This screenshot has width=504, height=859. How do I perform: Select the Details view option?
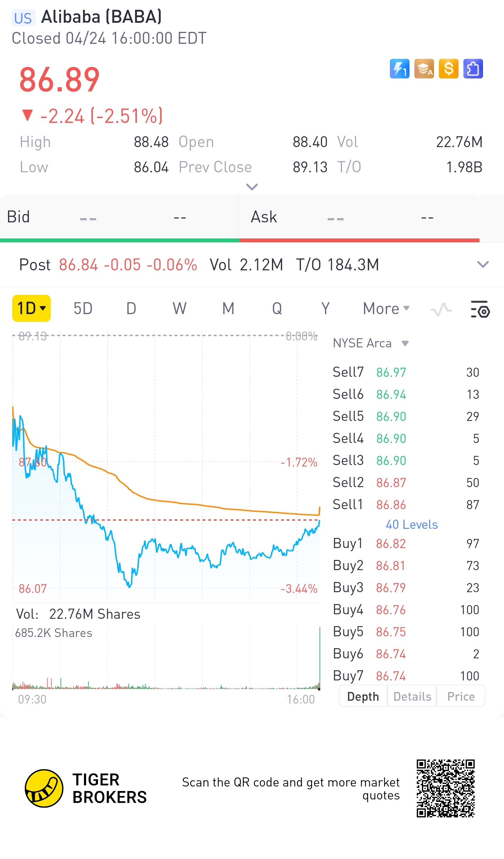pos(412,697)
